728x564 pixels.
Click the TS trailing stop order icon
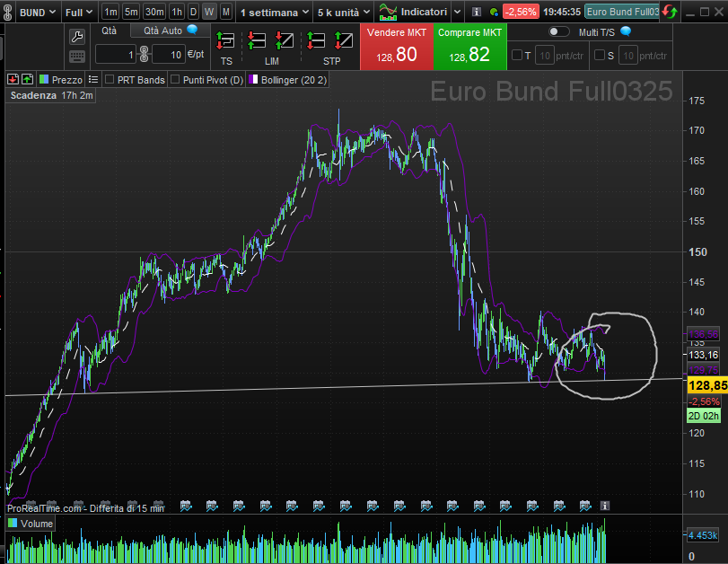(225, 40)
